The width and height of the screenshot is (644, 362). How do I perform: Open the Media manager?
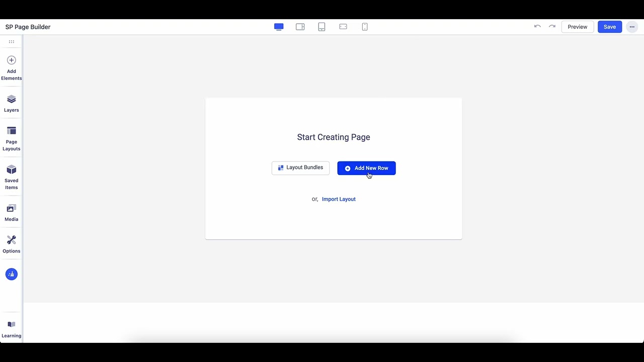[x=11, y=213]
